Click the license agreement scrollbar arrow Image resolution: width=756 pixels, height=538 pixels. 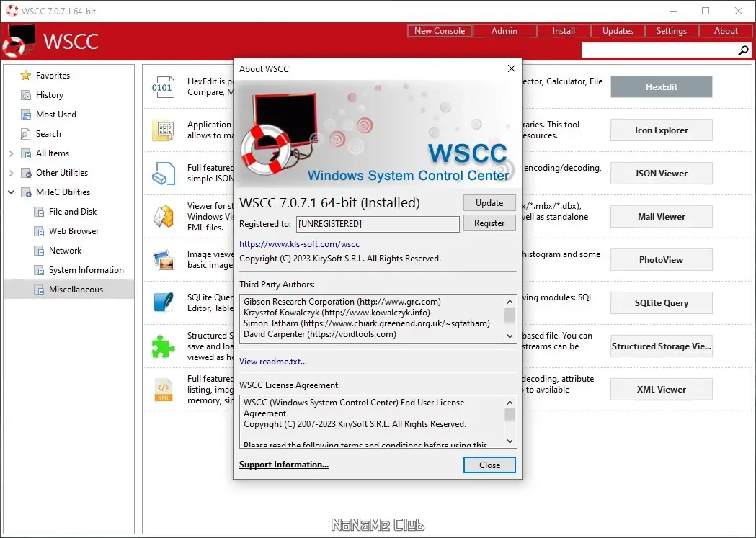point(510,403)
